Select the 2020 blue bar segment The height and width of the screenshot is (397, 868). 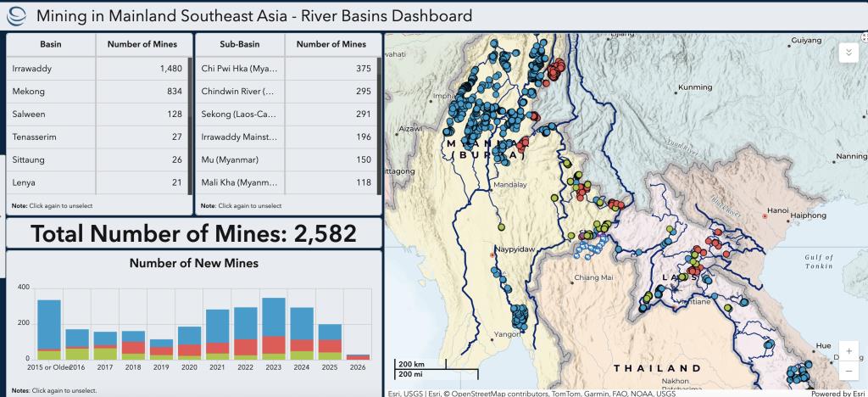pyautogui.click(x=189, y=336)
